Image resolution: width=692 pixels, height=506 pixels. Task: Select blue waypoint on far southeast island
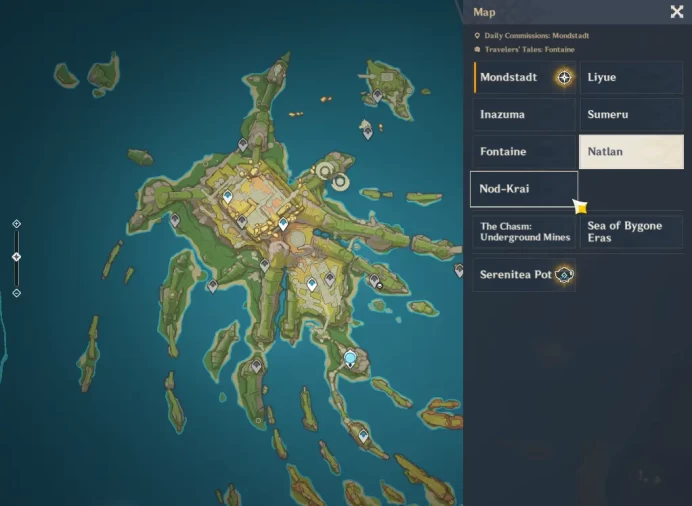pos(363,436)
